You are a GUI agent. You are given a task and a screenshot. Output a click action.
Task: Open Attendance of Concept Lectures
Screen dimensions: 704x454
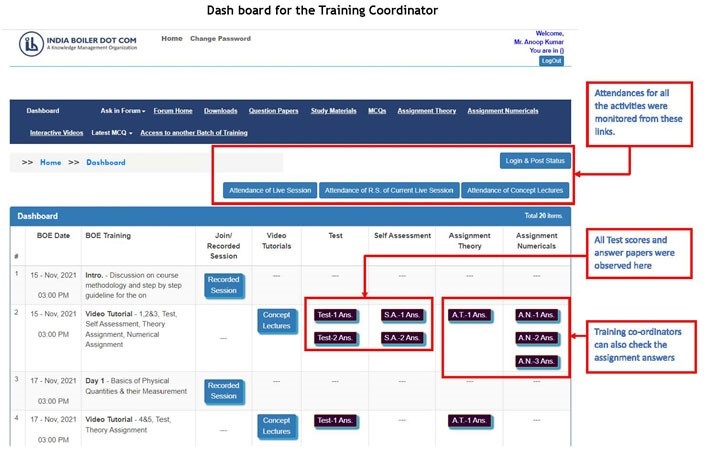coord(516,190)
